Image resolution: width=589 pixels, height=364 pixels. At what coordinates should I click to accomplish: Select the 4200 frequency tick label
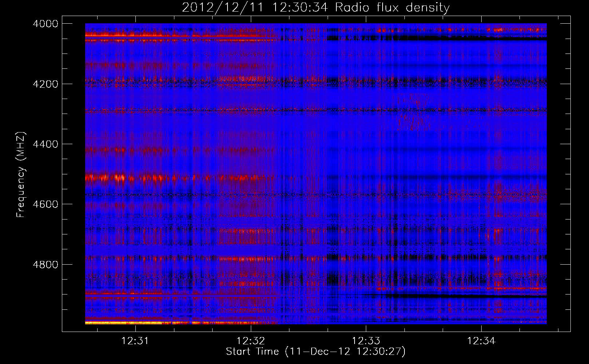click(x=46, y=84)
